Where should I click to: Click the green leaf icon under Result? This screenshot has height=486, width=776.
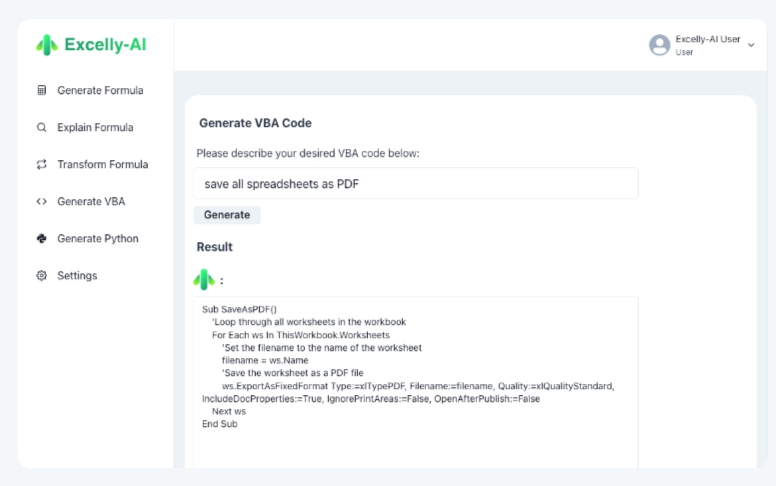click(204, 280)
